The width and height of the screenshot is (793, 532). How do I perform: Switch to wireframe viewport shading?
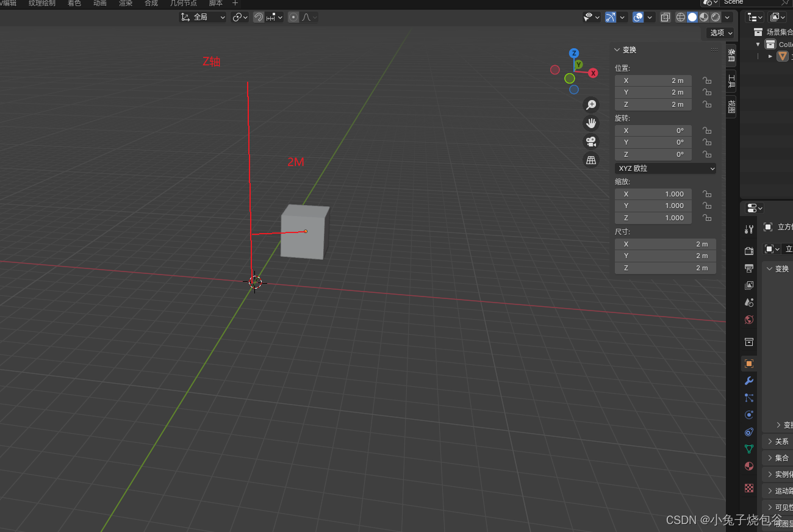click(681, 17)
